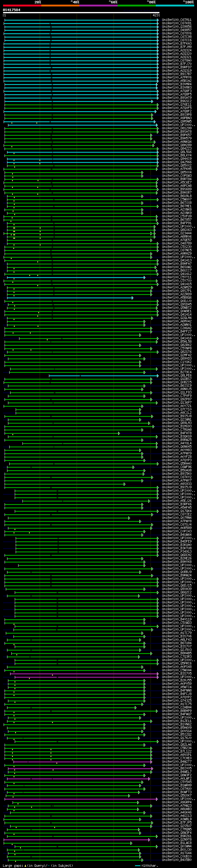Click UniRef100_Q1DBS7 label
This screenshot has height=868, width=197.
coord(176,379)
